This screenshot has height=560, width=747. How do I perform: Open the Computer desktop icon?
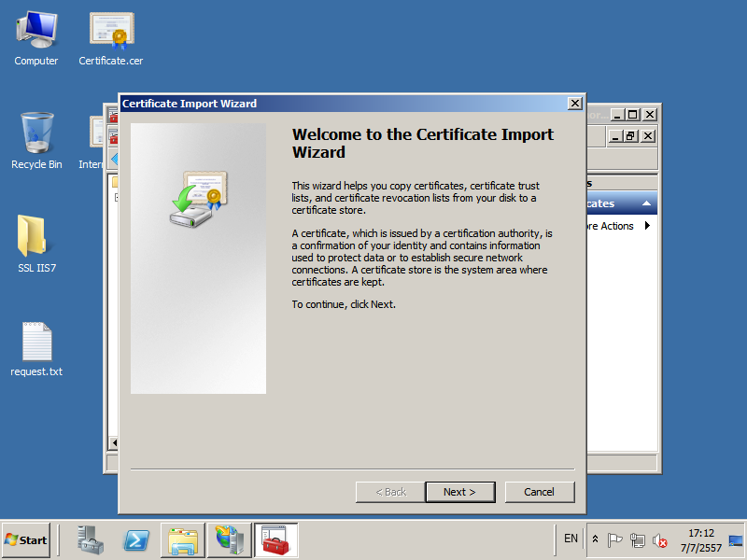(35, 39)
